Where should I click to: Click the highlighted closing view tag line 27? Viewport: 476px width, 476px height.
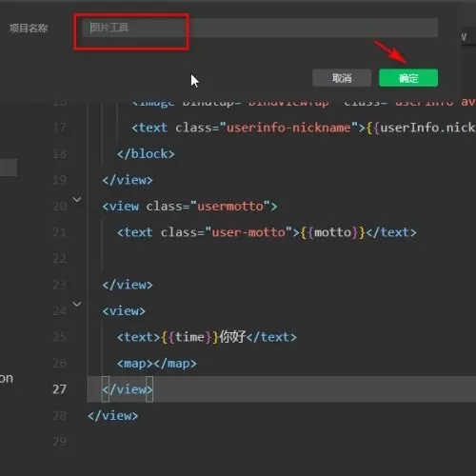[x=128, y=389]
